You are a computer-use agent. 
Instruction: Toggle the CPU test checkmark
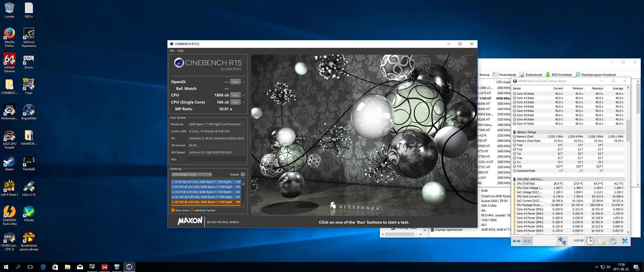(244, 95)
